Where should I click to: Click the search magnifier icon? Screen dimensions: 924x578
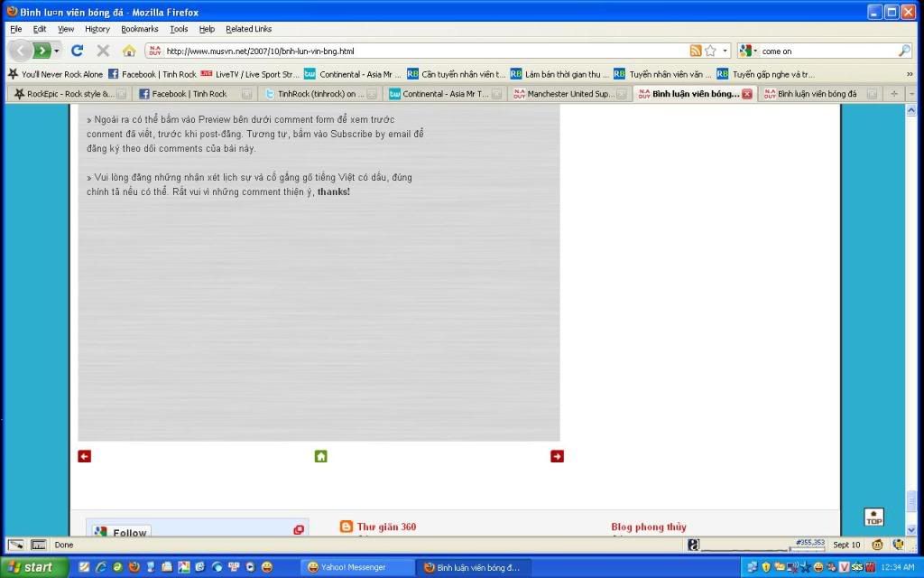(x=904, y=51)
